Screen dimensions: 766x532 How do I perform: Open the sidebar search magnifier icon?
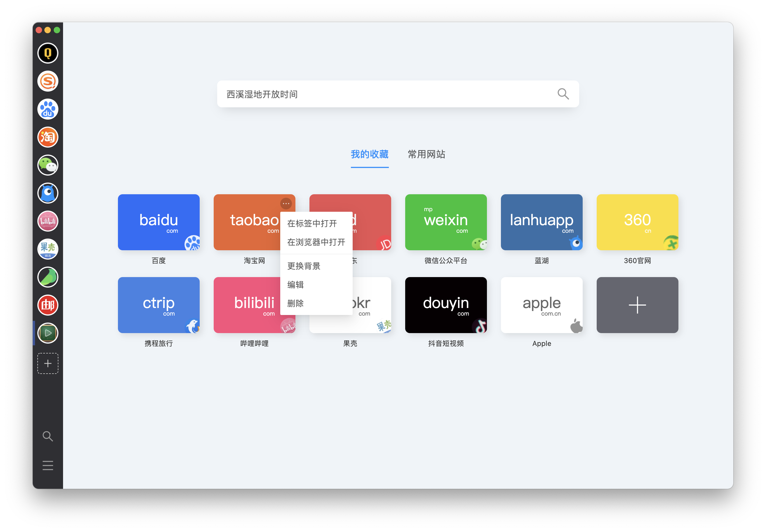(x=48, y=436)
